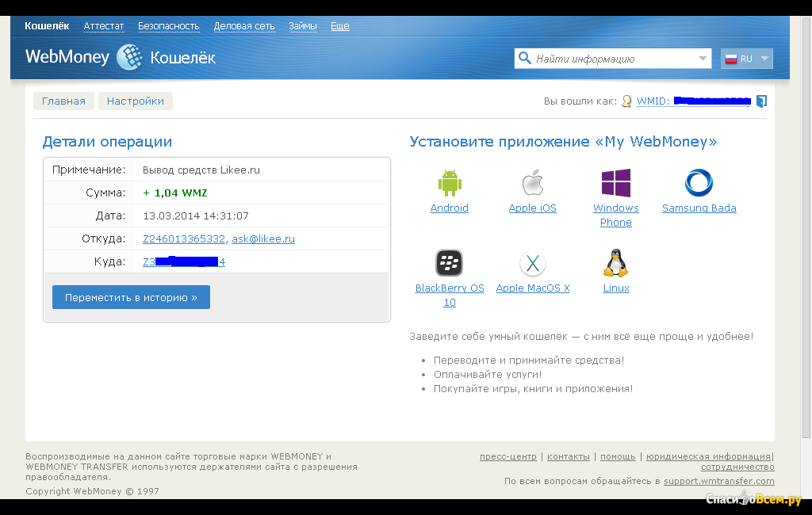Switch to the Настройки tab
The width and height of the screenshot is (812, 515).
(135, 101)
